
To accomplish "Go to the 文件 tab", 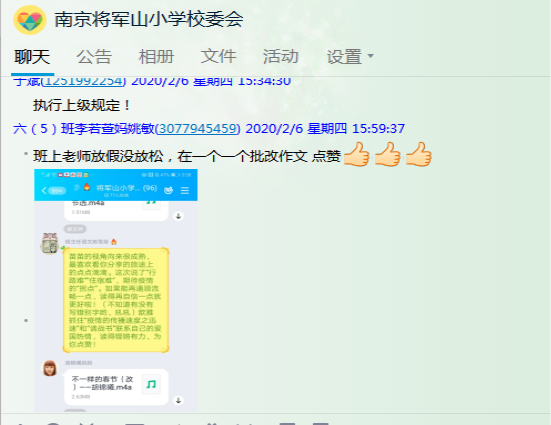I will click(218, 57).
